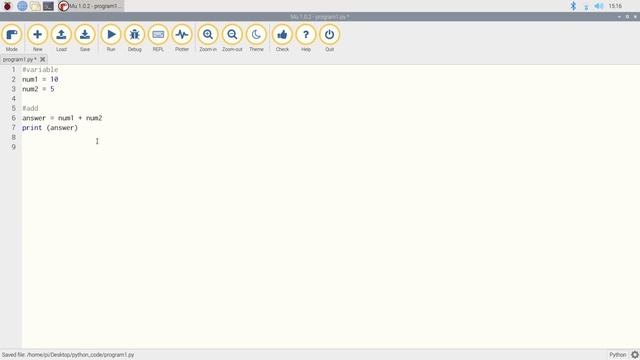Click the Load file button
Viewport: 640px width, 360px height.
coord(61,38)
